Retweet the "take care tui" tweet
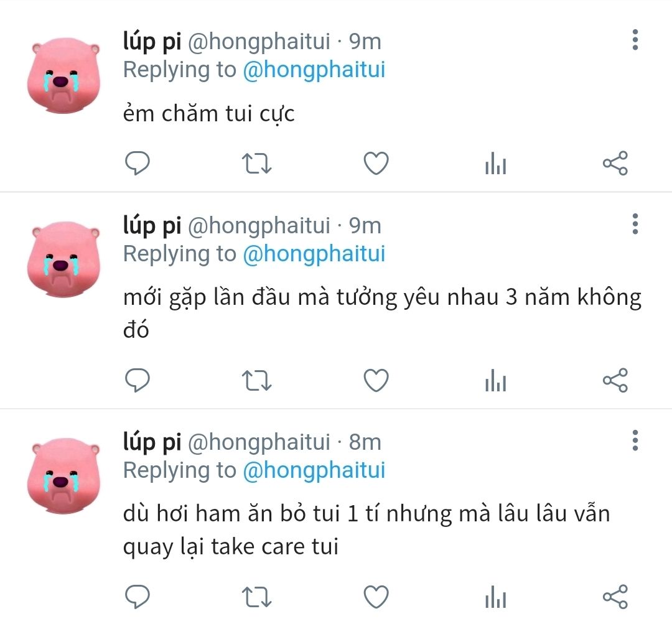This screenshot has height=624, width=672. 257,597
